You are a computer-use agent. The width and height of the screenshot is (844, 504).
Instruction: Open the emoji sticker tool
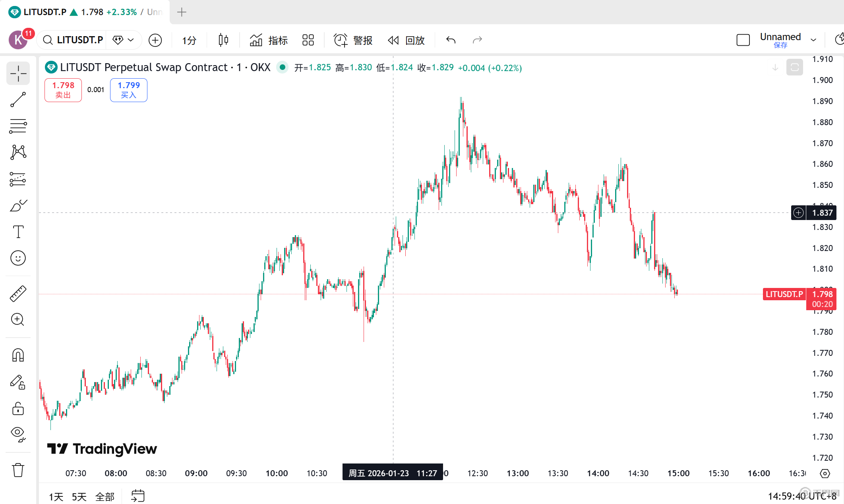pos(18,258)
